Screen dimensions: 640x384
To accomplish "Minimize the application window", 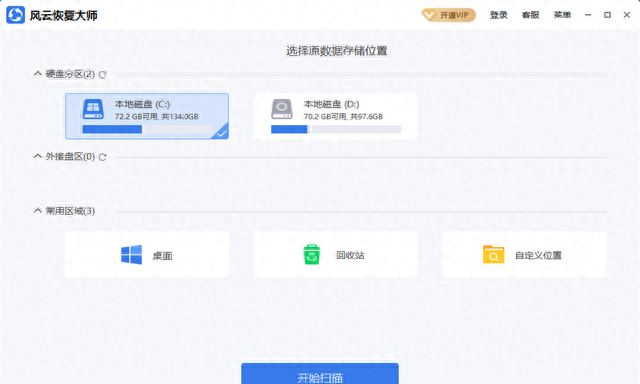I will point(588,15).
